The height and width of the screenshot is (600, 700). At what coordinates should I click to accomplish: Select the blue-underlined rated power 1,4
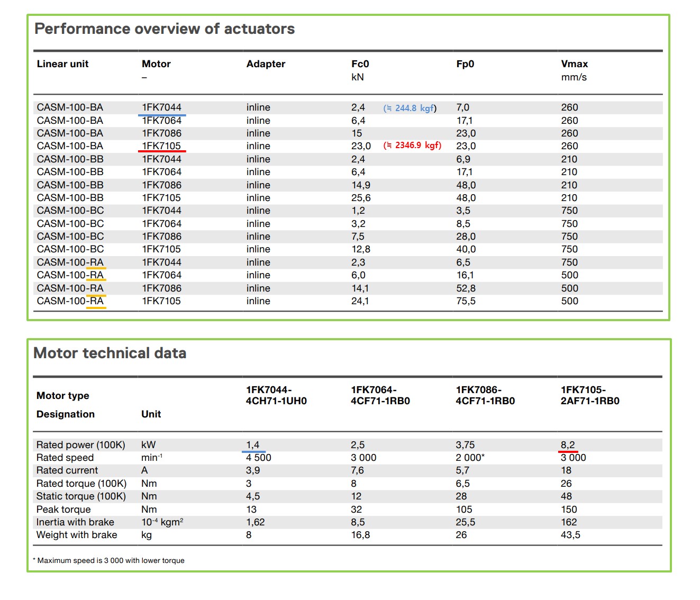pos(253,445)
